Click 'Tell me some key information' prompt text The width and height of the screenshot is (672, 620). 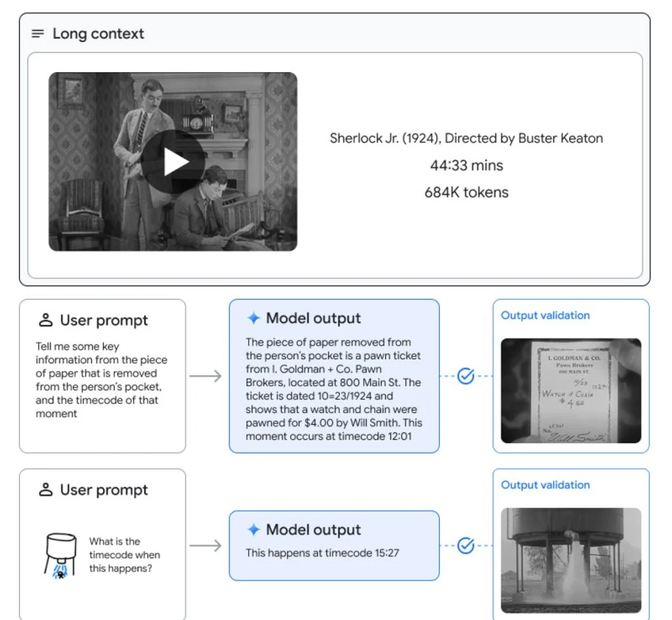pyautogui.click(x=102, y=380)
